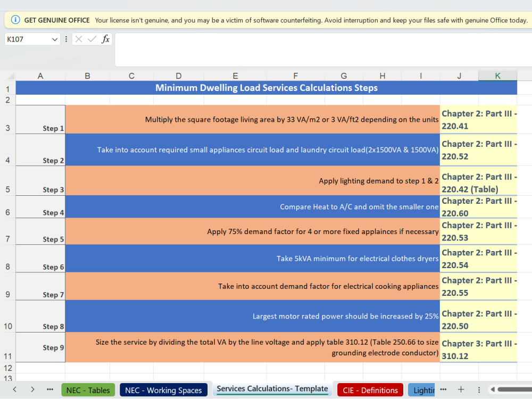Select row 7 header
The image size is (532, 399).
tap(8, 231)
